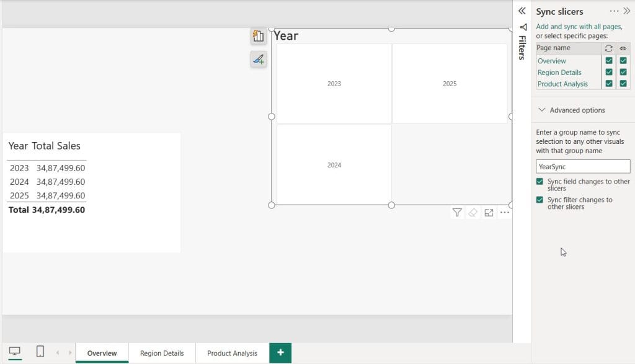The height and width of the screenshot is (364, 635).
Task: Click Overview in the page name list
Action: point(551,61)
